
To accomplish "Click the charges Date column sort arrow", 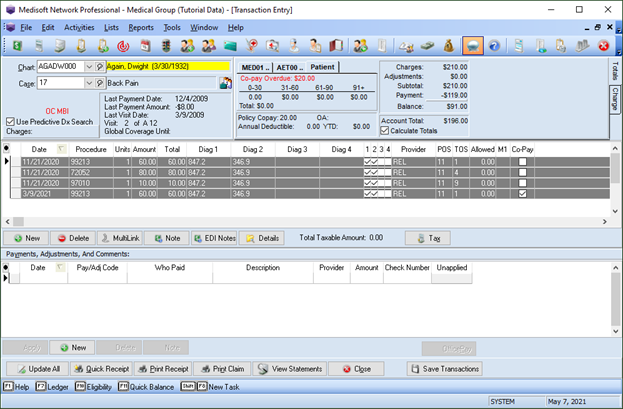I will tap(61, 149).
